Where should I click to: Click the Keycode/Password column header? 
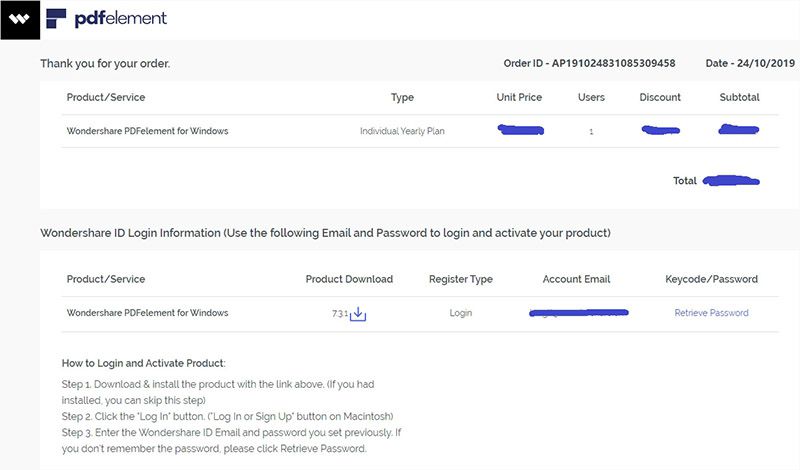pyautogui.click(x=711, y=279)
